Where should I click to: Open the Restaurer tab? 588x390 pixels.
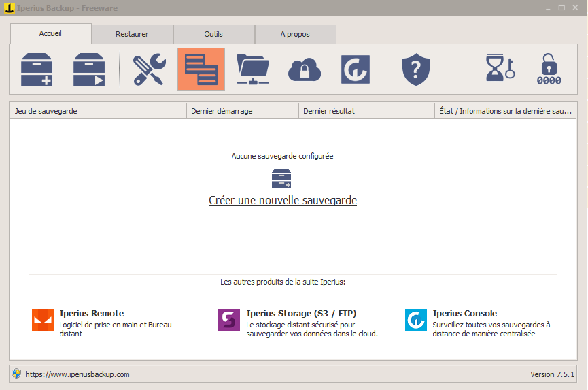132,34
